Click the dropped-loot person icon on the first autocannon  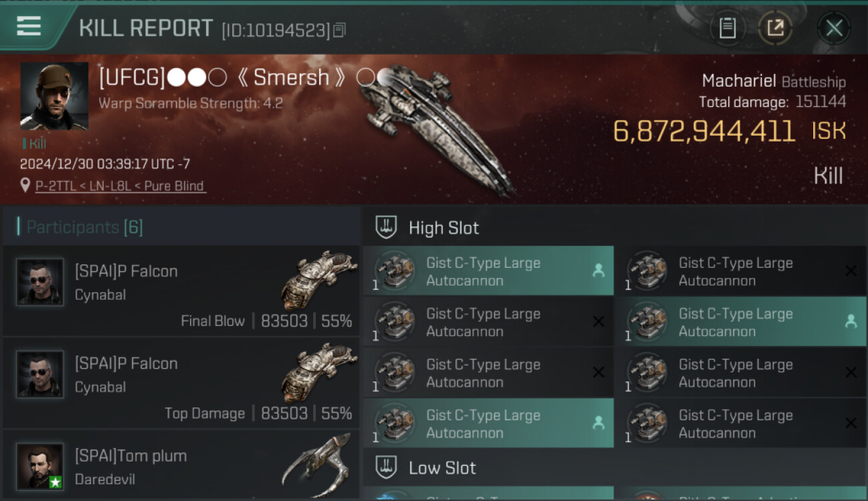(x=598, y=271)
